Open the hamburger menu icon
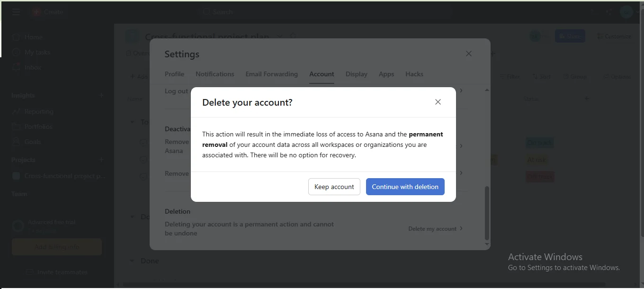Viewport: 644px width, 289px height. point(16,12)
